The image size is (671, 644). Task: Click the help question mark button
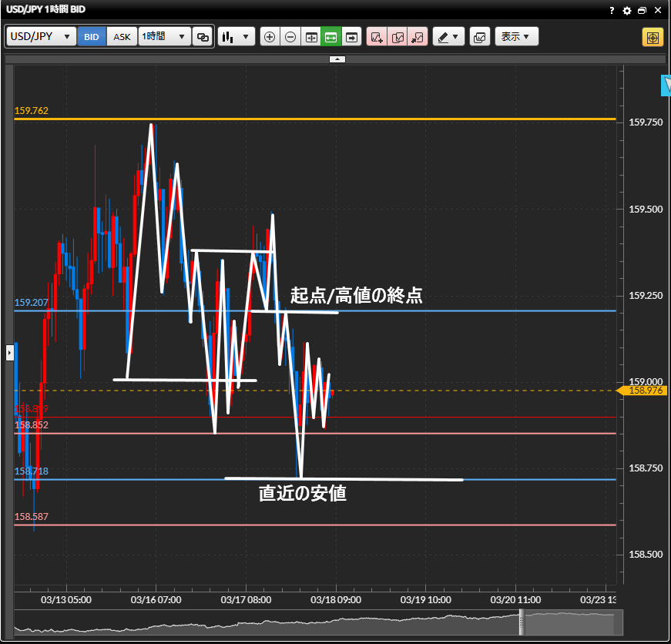click(612, 11)
